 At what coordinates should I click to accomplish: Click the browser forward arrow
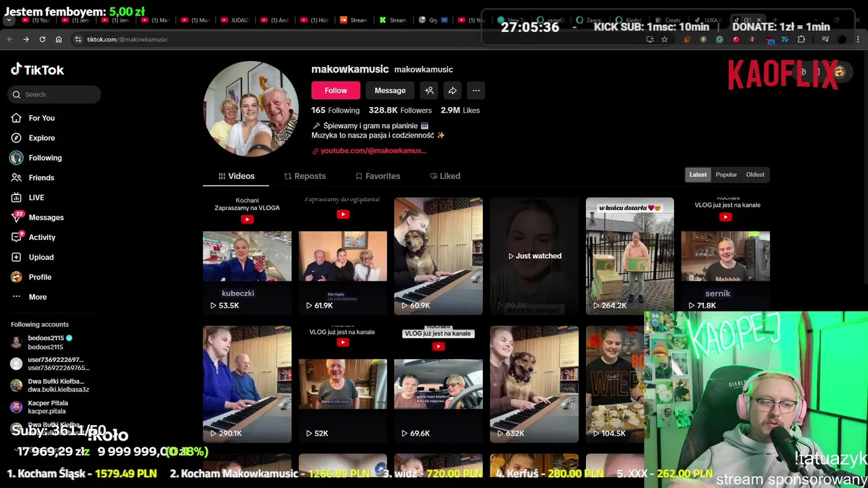(x=26, y=39)
